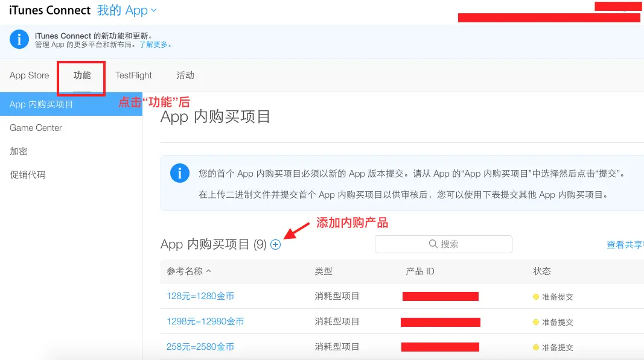
Task: Click 消耗型项目 in the 258元 row
Action: click(337, 347)
